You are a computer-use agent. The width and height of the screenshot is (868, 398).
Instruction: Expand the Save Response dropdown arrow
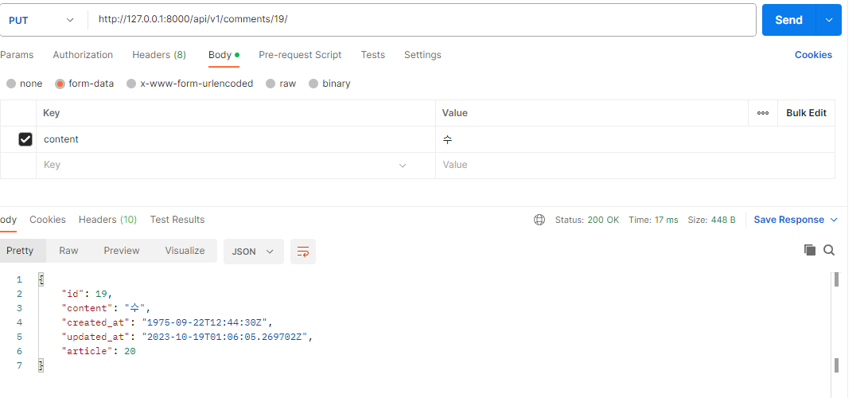[834, 220]
